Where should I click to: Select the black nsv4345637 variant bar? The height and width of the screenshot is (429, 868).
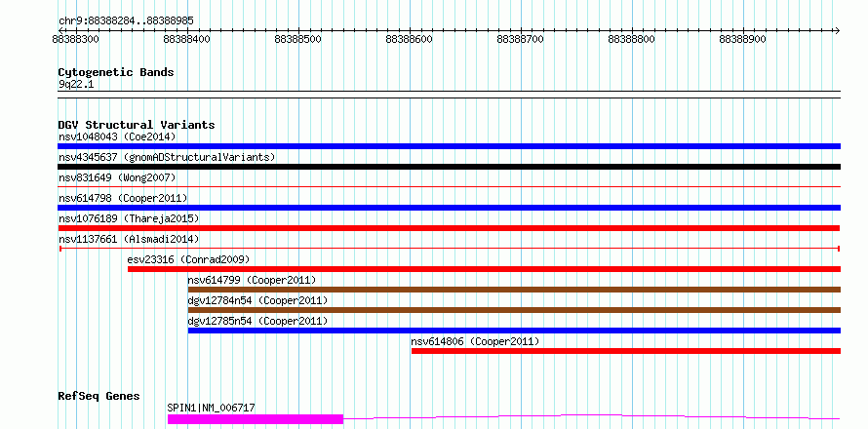point(449,167)
